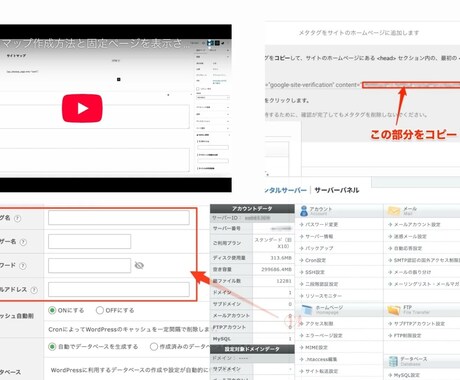Viewport: 460px width, 380px height.
Task: Open 迷惑メール設定 link
Action: coord(410,237)
